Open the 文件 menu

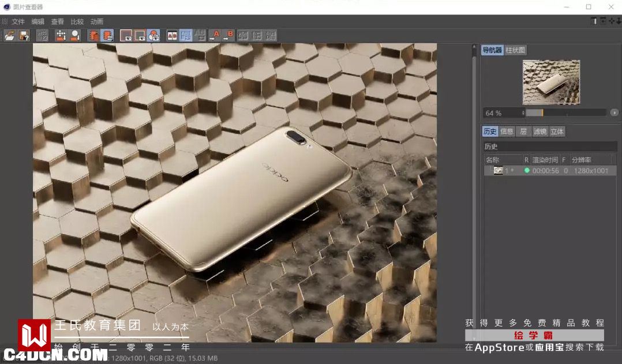(x=18, y=21)
